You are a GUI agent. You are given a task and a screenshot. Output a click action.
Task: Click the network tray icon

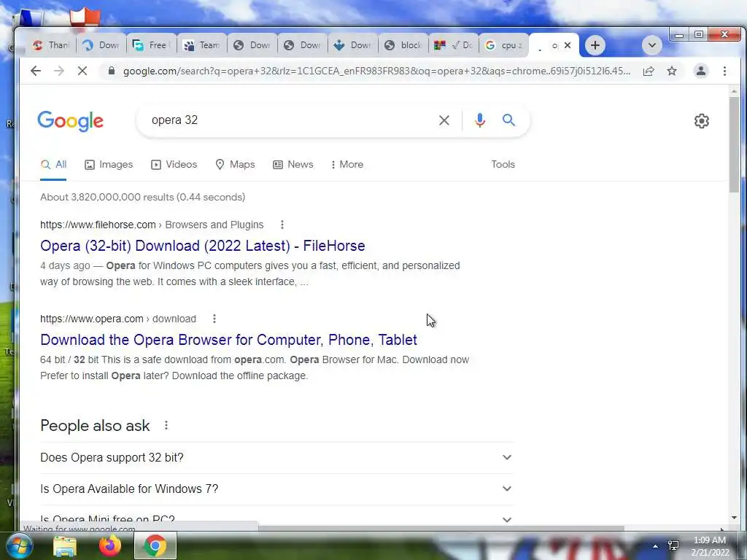(x=673, y=545)
